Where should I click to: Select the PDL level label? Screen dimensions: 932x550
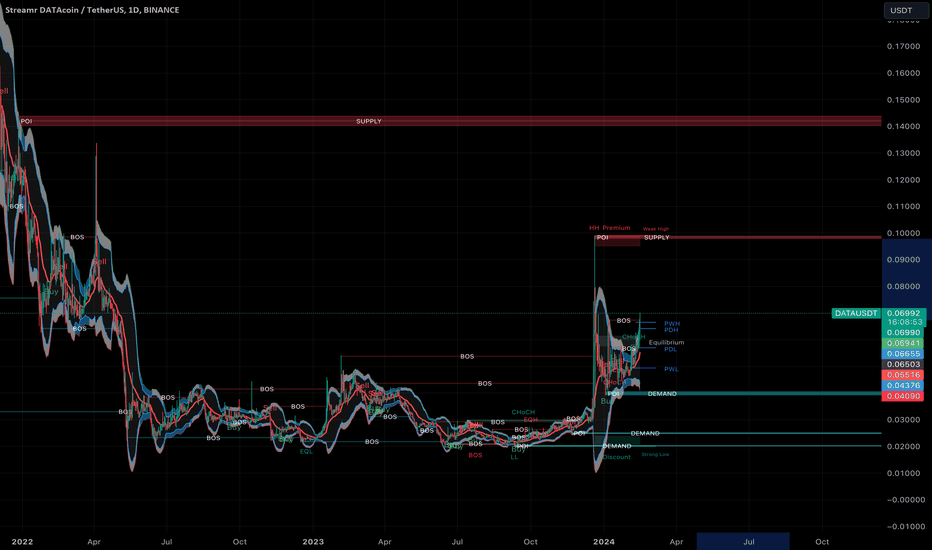(x=670, y=350)
